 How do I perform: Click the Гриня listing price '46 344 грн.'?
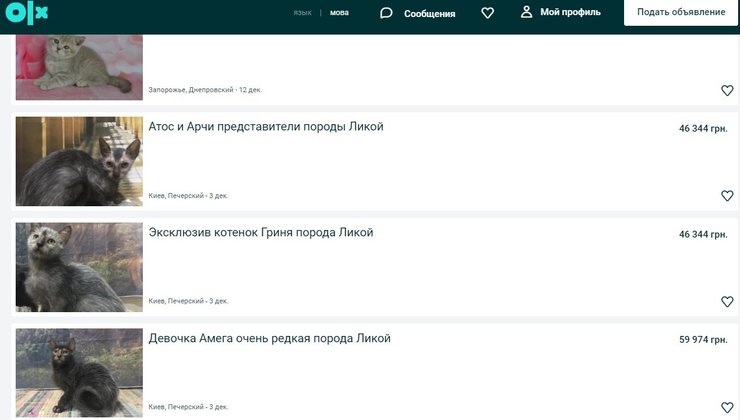click(x=703, y=234)
